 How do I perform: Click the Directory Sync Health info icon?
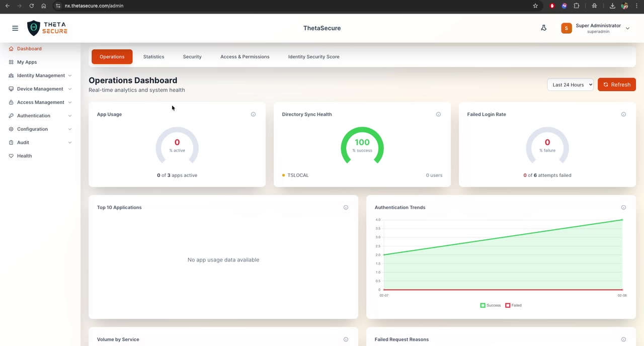[438, 114]
